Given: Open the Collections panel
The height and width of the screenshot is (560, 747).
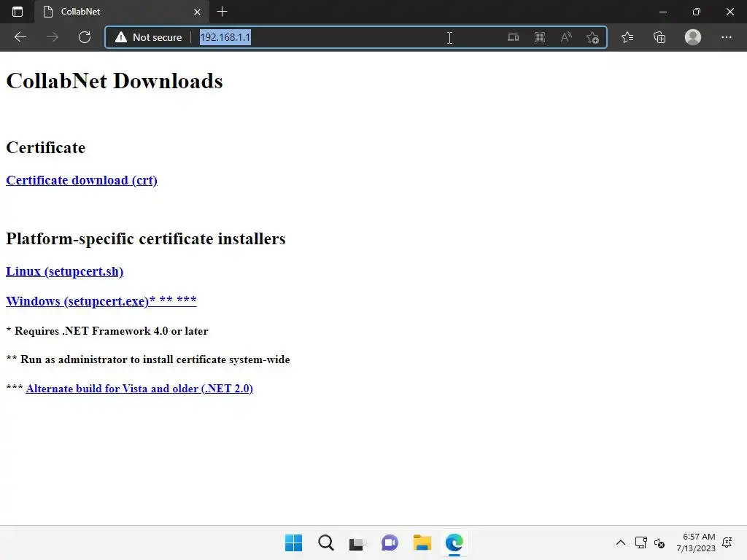Looking at the screenshot, I should coord(659,37).
